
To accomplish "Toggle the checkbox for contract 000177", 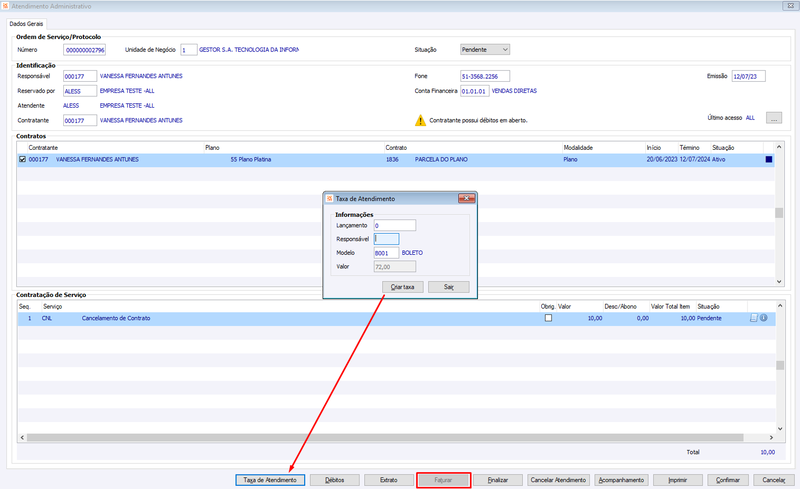I will (22, 159).
